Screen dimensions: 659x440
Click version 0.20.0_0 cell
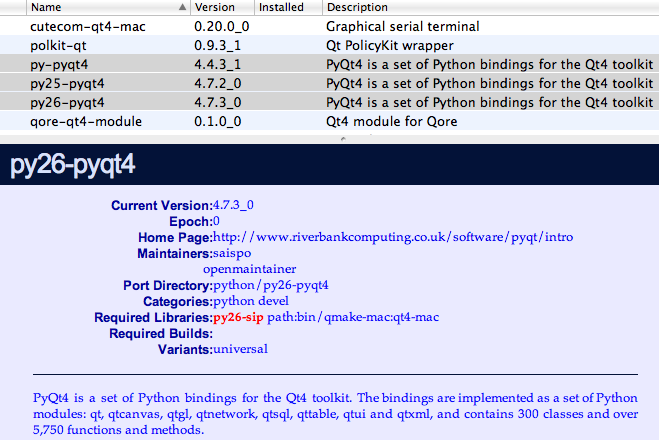pos(221,26)
